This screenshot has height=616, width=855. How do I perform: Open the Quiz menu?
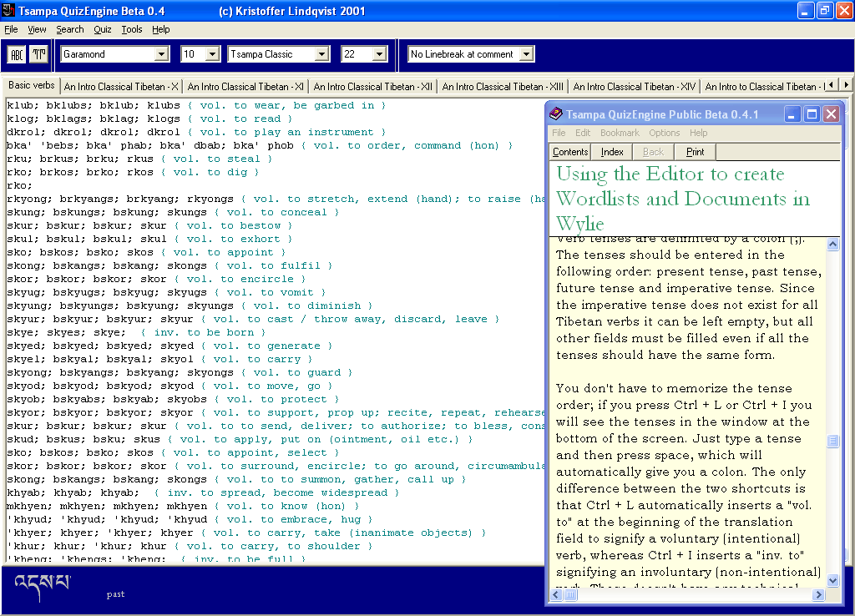click(x=102, y=29)
